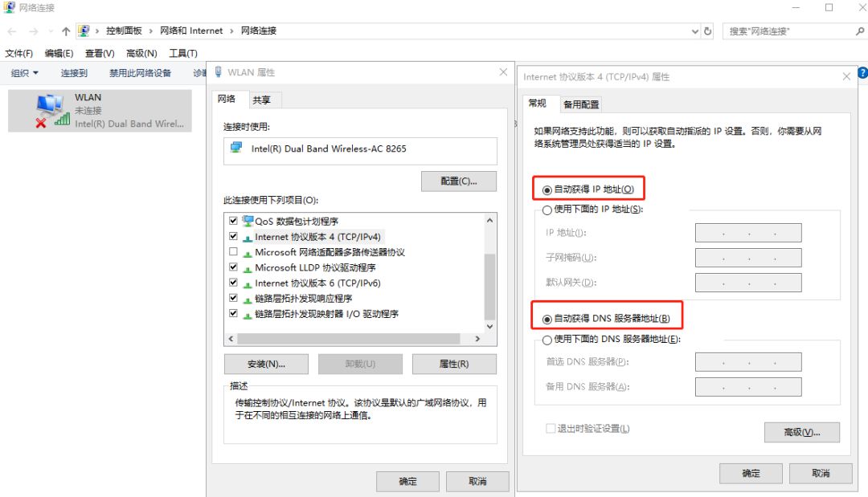Enable Microsoft 网络适配器多路传送器协议 checkbox

click(x=233, y=251)
